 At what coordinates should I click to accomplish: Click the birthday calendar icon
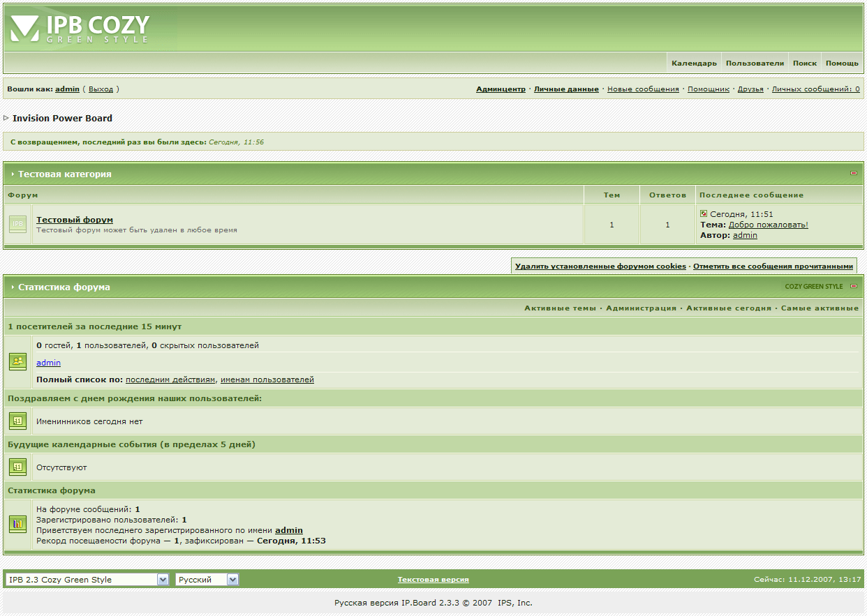pos(18,421)
